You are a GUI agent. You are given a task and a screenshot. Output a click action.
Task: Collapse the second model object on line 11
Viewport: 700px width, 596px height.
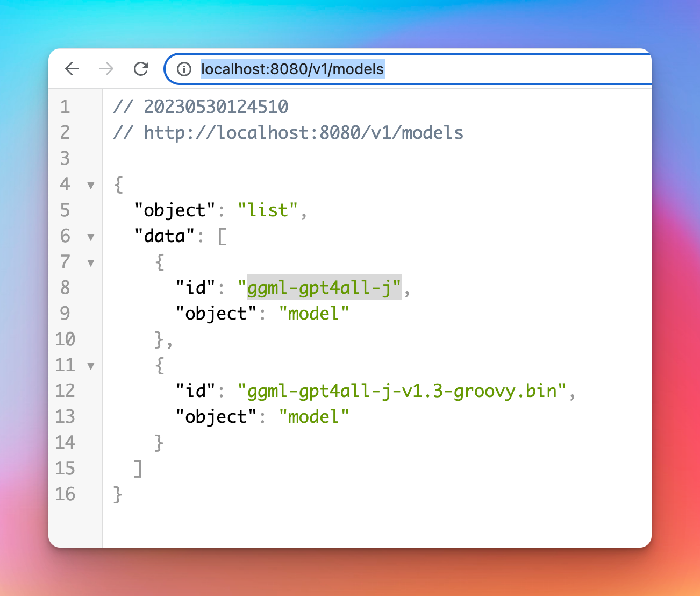tap(91, 366)
